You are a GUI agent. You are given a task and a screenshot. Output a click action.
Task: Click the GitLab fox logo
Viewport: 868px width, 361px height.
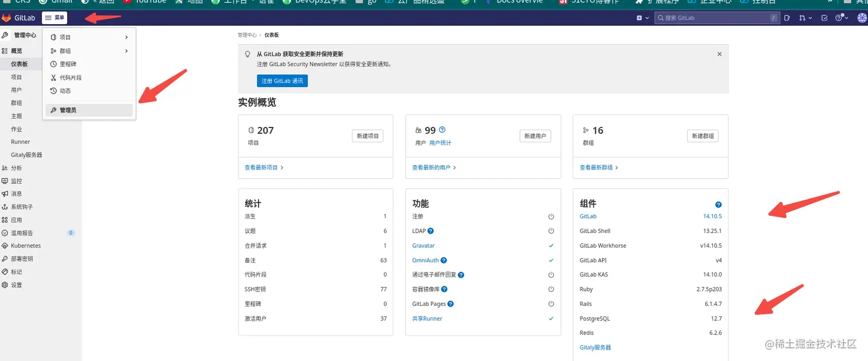(7, 18)
